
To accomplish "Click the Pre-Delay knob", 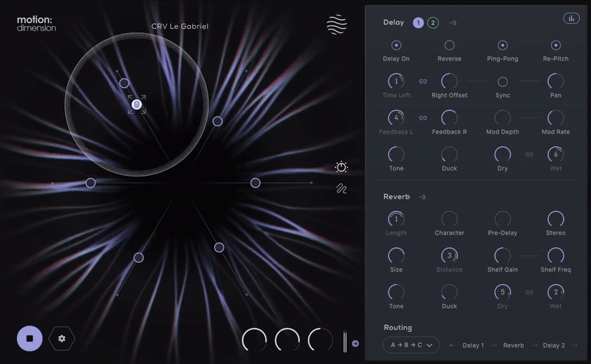I will click(502, 219).
